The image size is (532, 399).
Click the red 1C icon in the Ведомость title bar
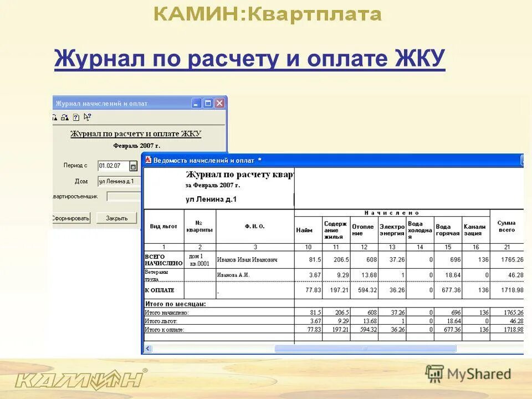(149, 160)
